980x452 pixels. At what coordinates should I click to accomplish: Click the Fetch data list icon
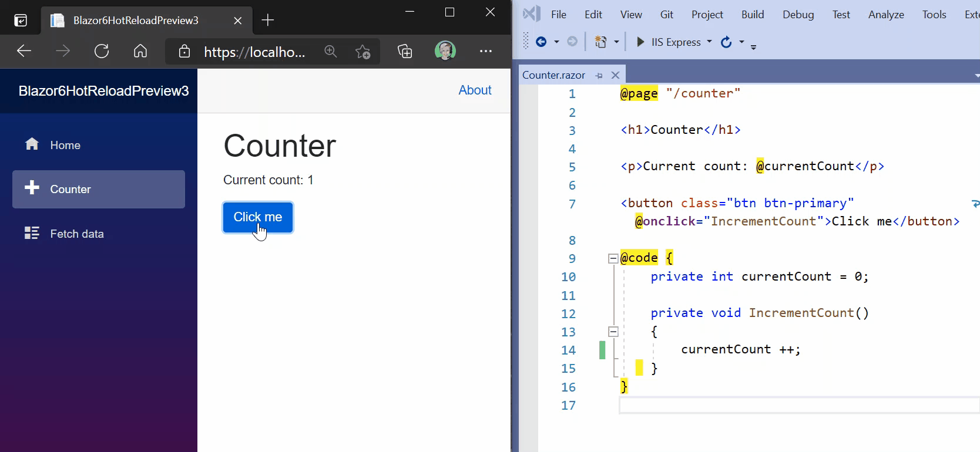32,233
